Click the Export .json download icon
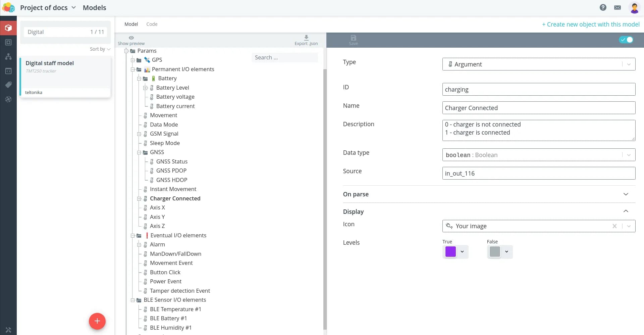644x335 pixels. click(306, 38)
